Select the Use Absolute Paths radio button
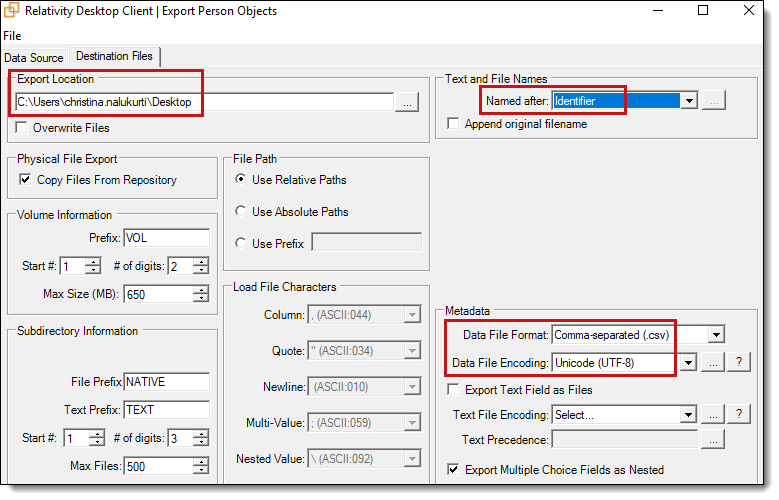Viewport: 779px width, 500px height. click(x=241, y=212)
